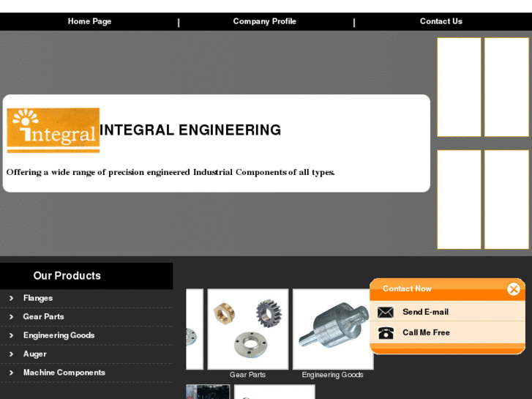Click the tagline about precision engineered Industrial Components
The height and width of the screenshot is (399, 532).
pos(171,172)
